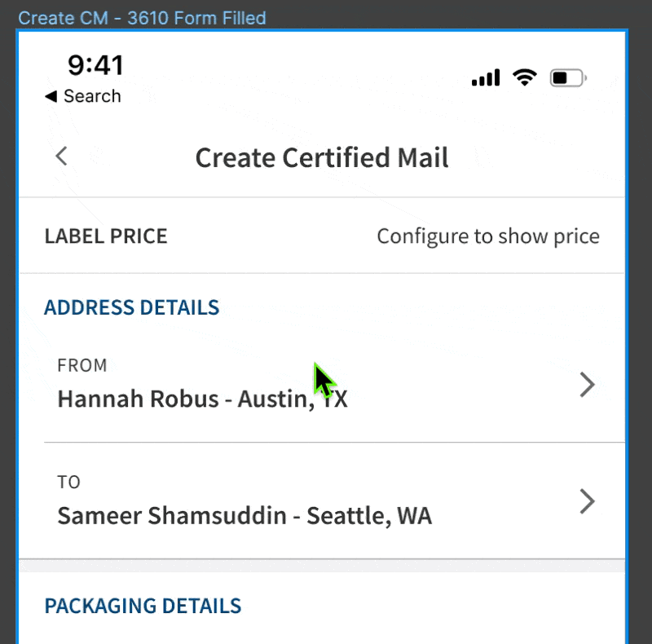Click the TO field label
Viewport: 652px width, 644px height.
click(68, 482)
